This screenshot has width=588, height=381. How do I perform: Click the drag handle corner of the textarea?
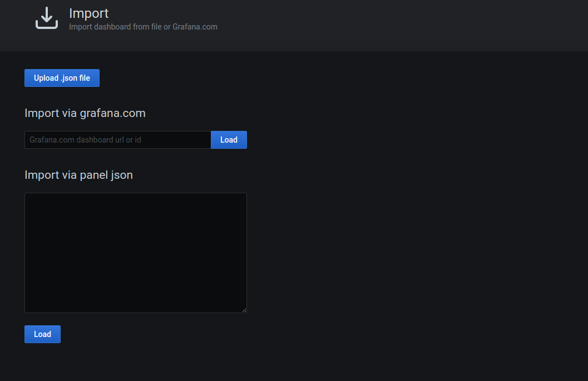click(x=244, y=309)
